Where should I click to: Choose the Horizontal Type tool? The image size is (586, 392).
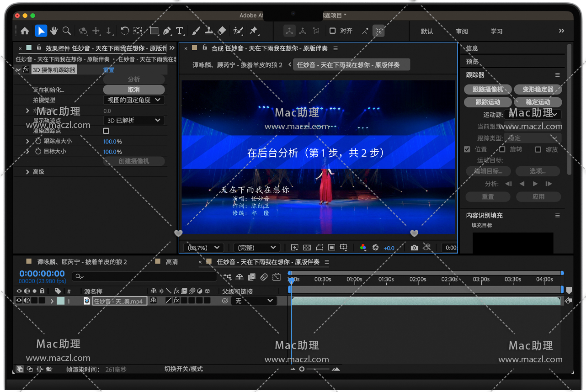(x=180, y=31)
